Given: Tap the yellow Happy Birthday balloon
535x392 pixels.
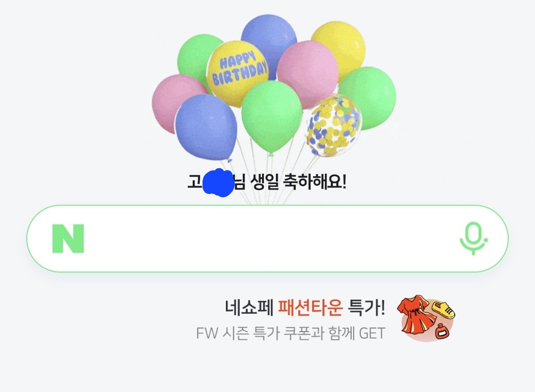Looking at the screenshot, I should (238, 73).
